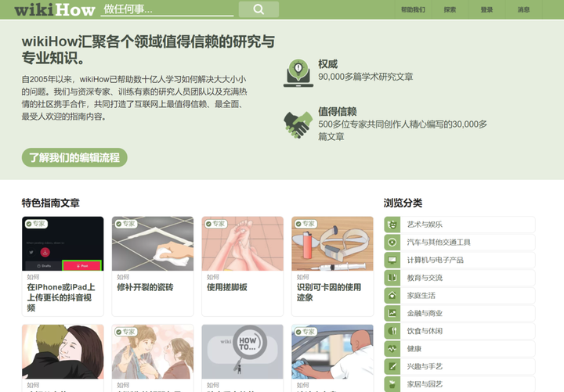This screenshot has height=392, width=564.
Task: Open the 消息 menu
Action: 523,9
